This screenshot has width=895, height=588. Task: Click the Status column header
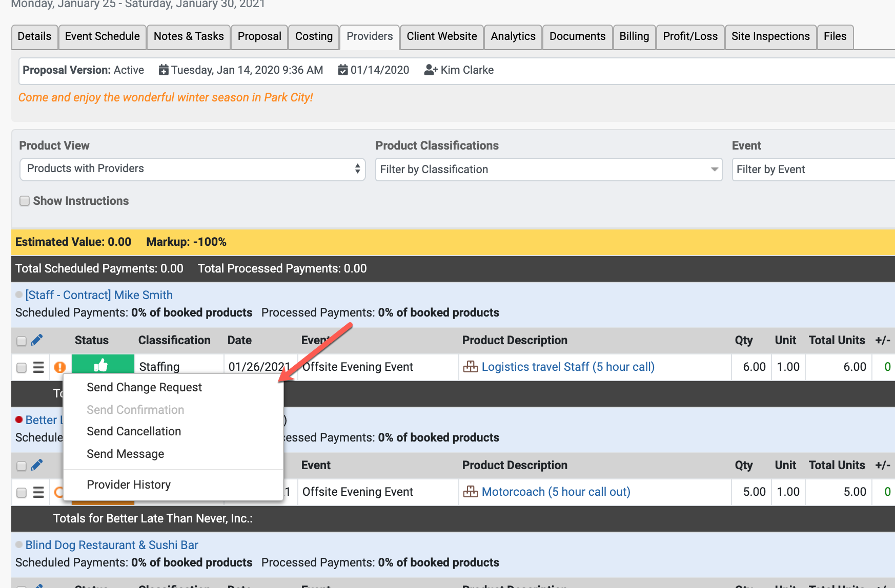point(92,340)
